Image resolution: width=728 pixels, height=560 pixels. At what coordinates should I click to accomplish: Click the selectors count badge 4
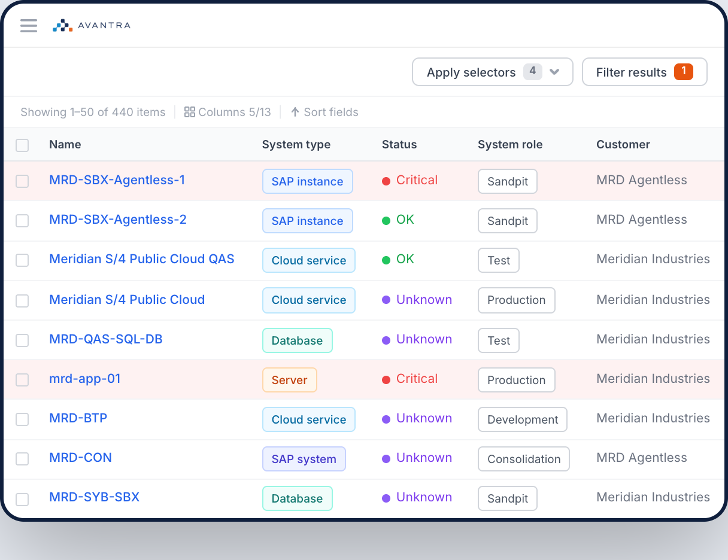tap(532, 72)
